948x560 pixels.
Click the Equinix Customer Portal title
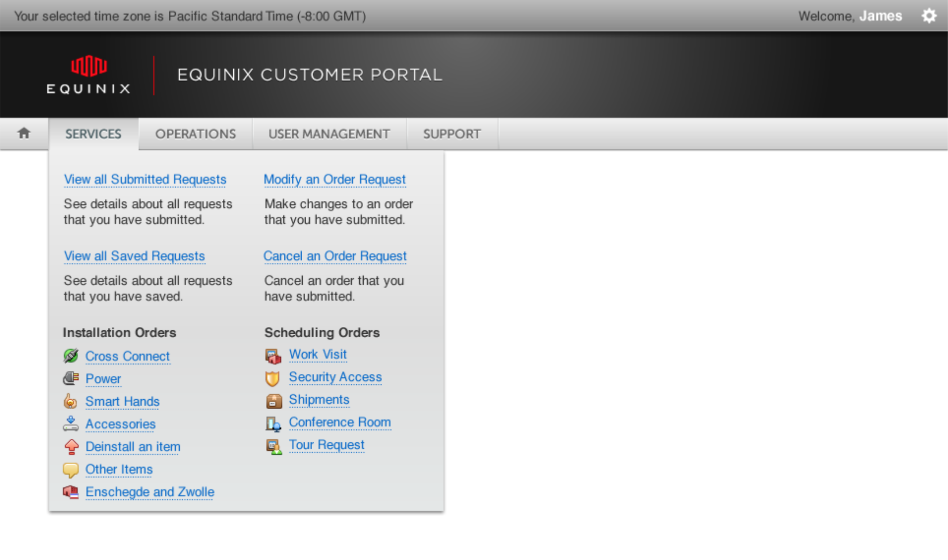(x=310, y=75)
